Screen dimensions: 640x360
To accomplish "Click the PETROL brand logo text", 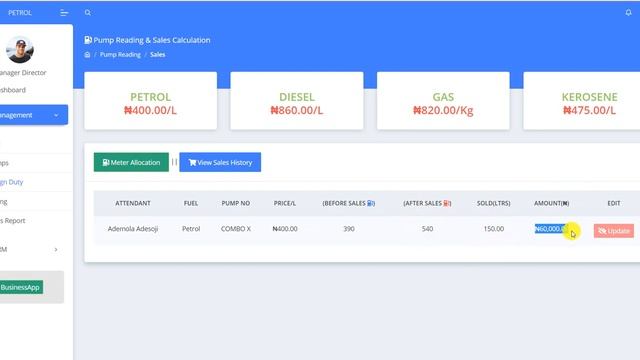I will click(x=20, y=13).
